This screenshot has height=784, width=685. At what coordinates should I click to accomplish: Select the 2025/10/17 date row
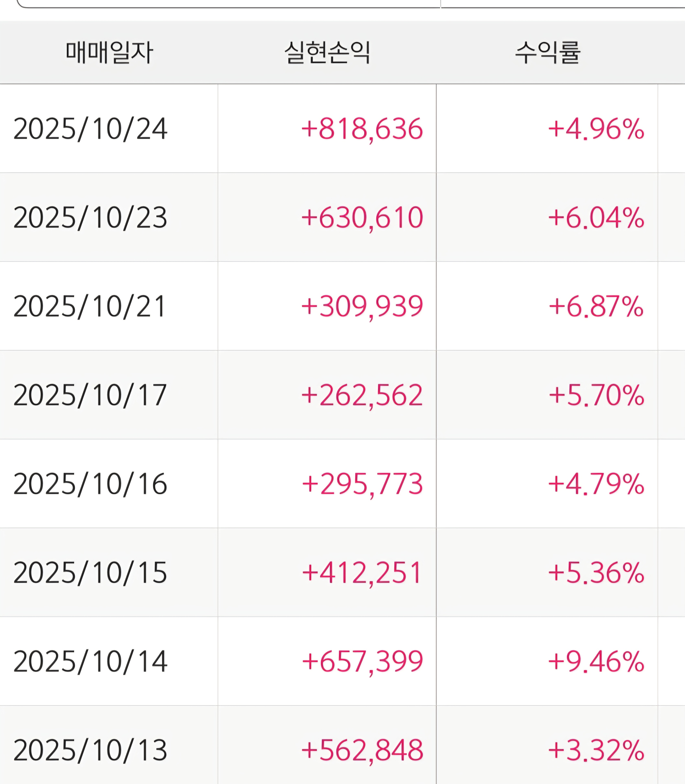[90, 395]
